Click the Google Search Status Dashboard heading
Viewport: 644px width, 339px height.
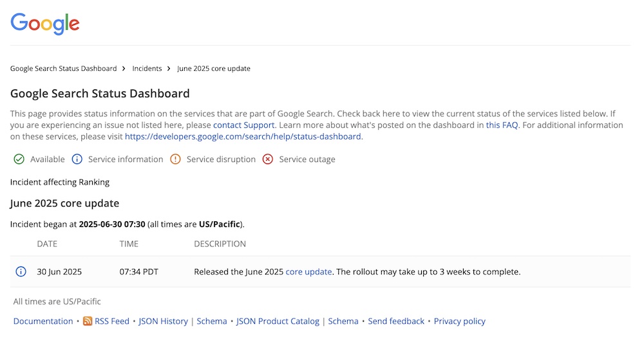100,93
